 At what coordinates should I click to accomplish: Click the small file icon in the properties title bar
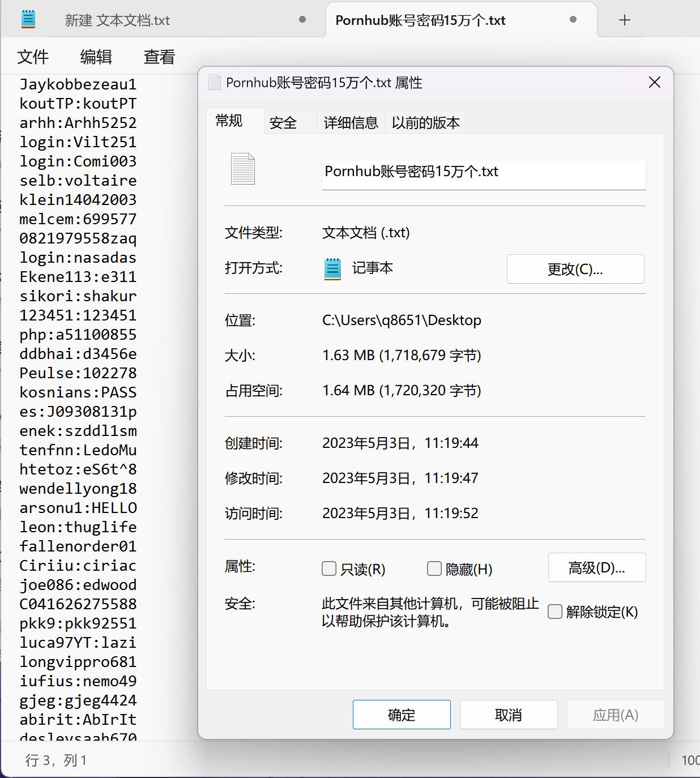point(215,83)
